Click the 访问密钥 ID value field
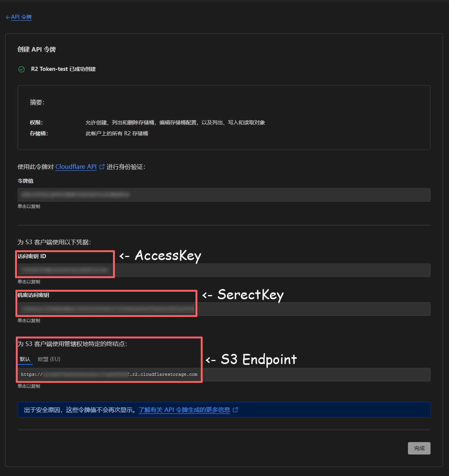449x476 pixels. pyautogui.click(x=224, y=270)
